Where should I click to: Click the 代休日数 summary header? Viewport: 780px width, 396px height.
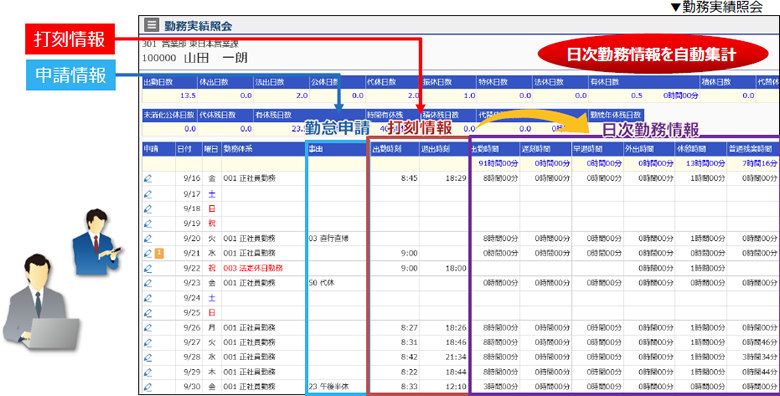point(393,82)
